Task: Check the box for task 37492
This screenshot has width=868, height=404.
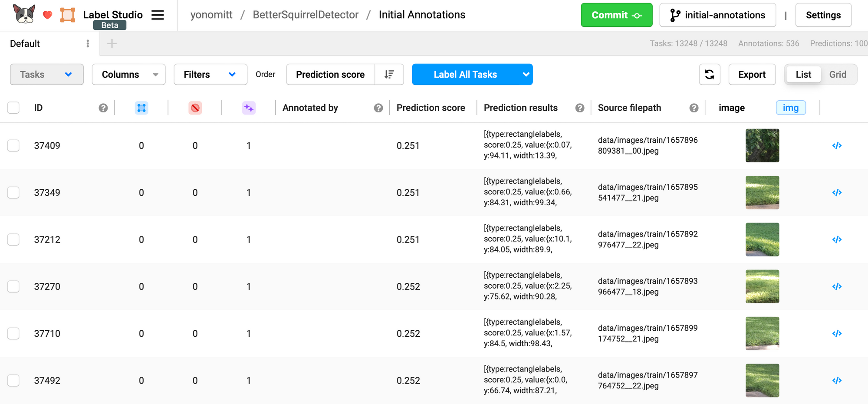Action: [x=13, y=381]
